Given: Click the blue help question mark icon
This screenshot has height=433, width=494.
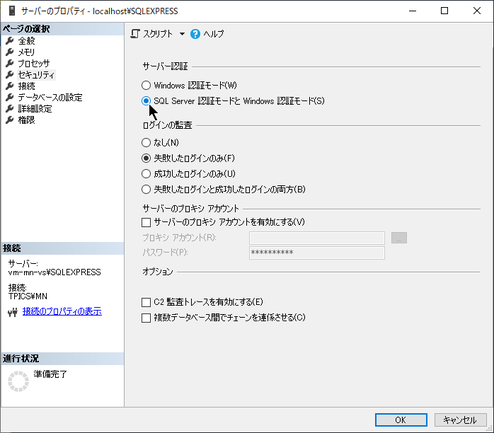Looking at the screenshot, I should 195,34.
